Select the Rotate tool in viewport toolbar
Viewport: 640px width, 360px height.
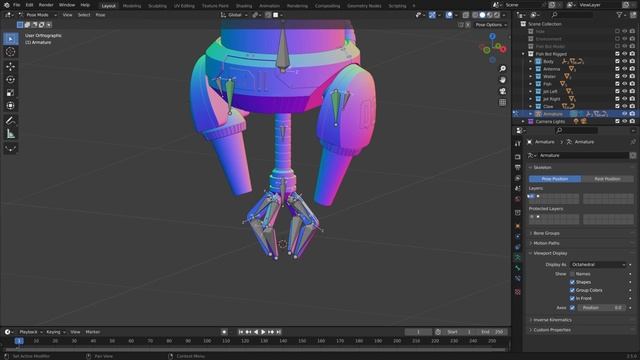pos(11,79)
